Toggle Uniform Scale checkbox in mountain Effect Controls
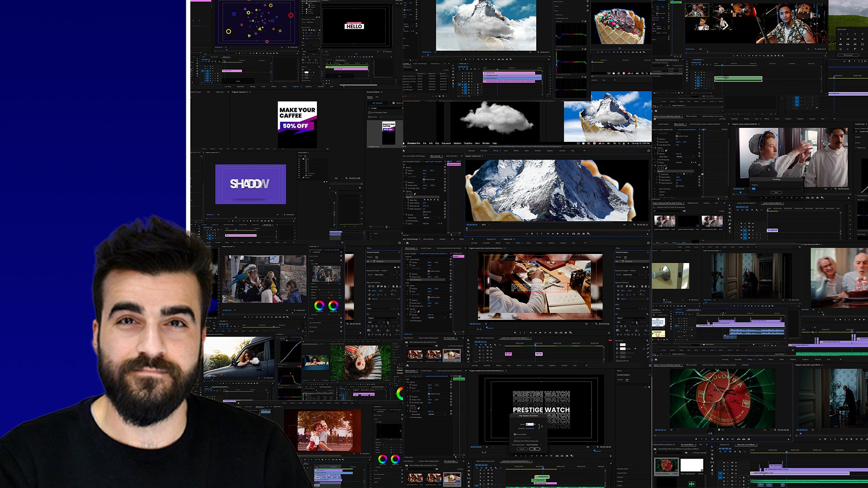 pos(424,179)
